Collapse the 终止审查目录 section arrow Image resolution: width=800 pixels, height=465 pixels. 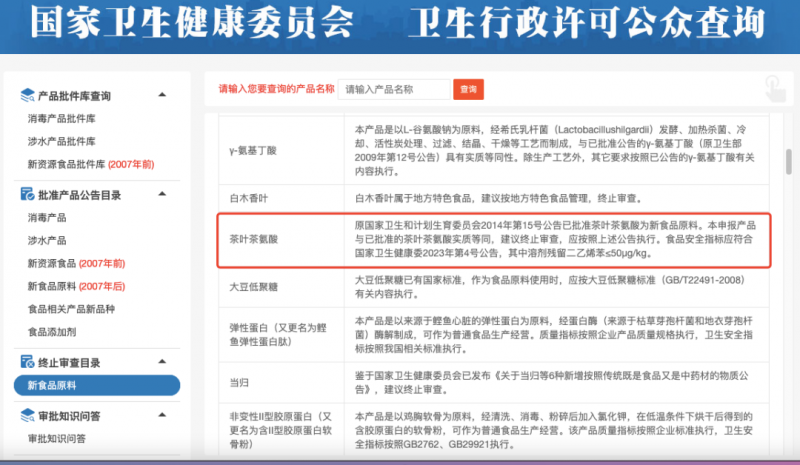pos(162,361)
